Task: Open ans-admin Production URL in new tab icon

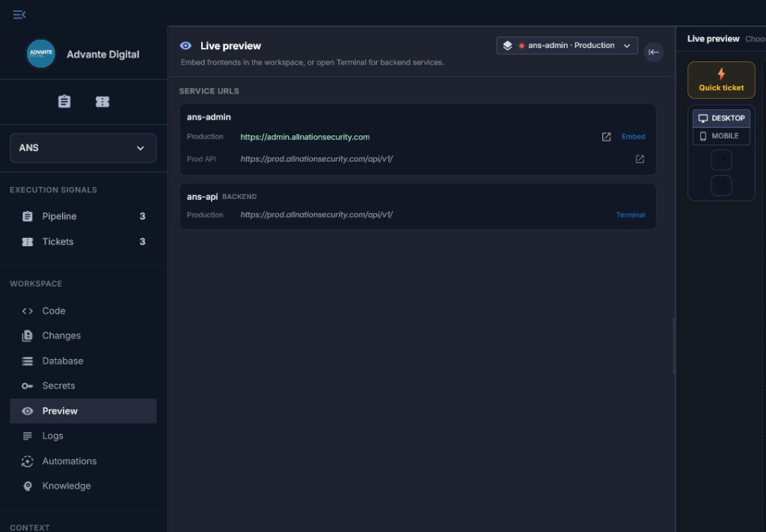Action: pyautogui.click(x=606, y=137)
